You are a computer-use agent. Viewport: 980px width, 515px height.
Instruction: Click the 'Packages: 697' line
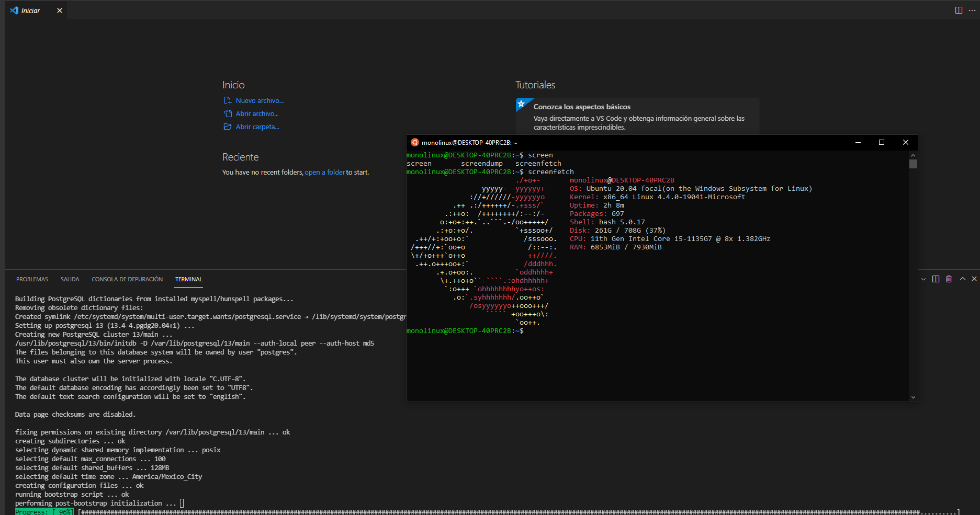[597, 214]
